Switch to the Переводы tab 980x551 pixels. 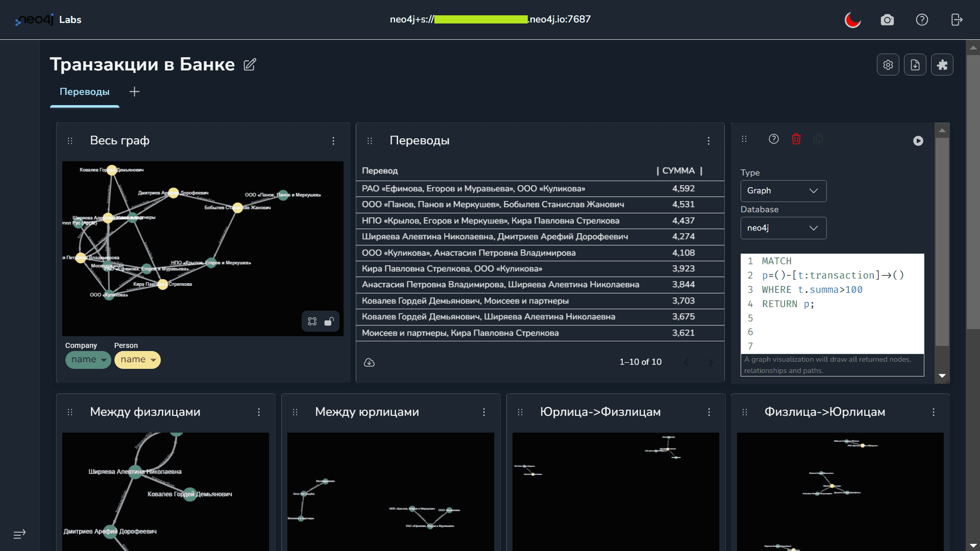85,92
